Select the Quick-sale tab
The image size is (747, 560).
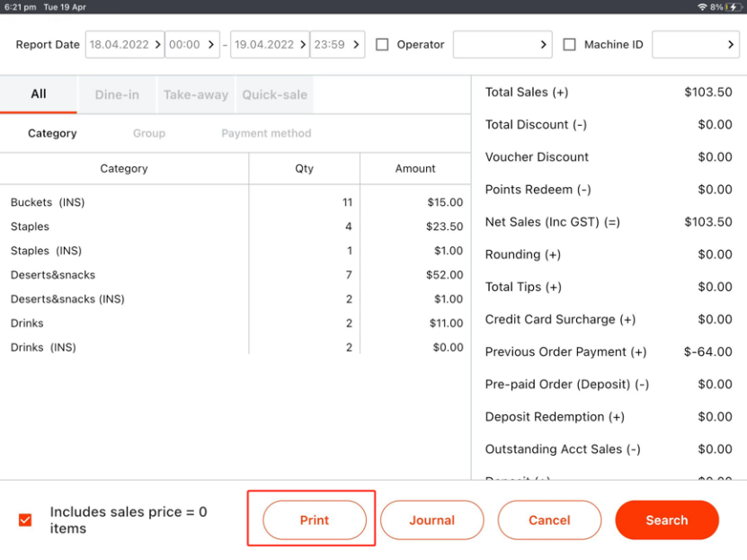pyautogui.click(x=274, y=94)
